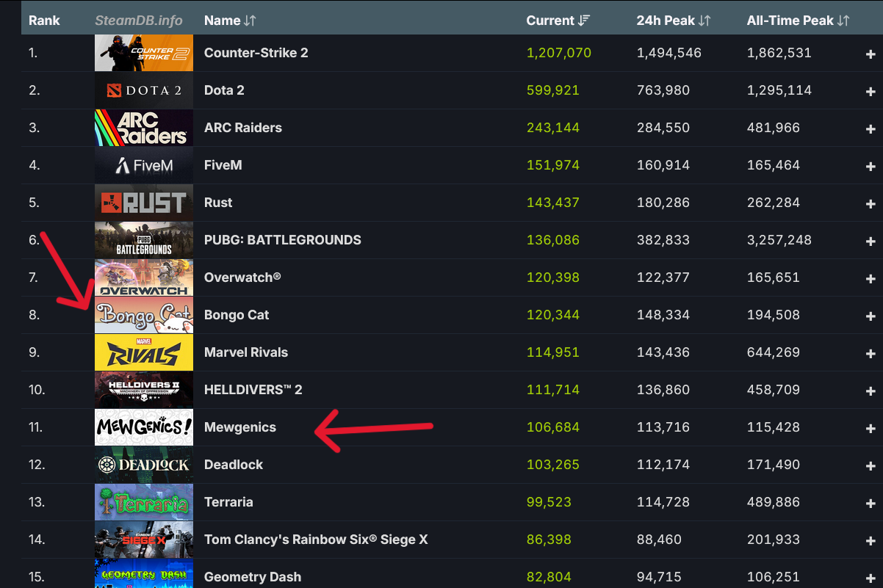Open the PUBG: BATTLEGROUNDS name link
The height and width of the screenshot is (588, 883).
(x=283, y=240)
